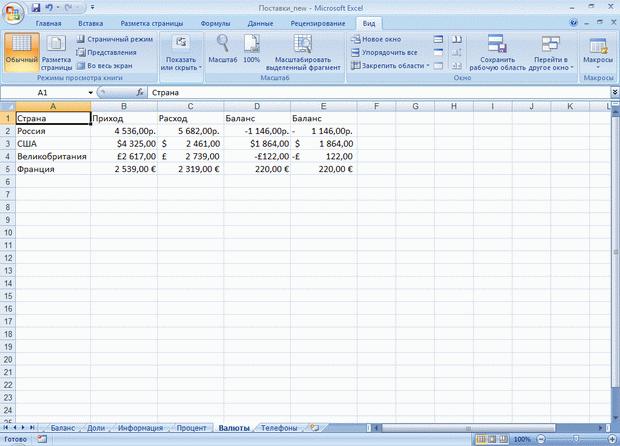Image resolution: width=620 pixels, height=446 pixels.
Task: Open Представления custom views
Action: point(106,52)
